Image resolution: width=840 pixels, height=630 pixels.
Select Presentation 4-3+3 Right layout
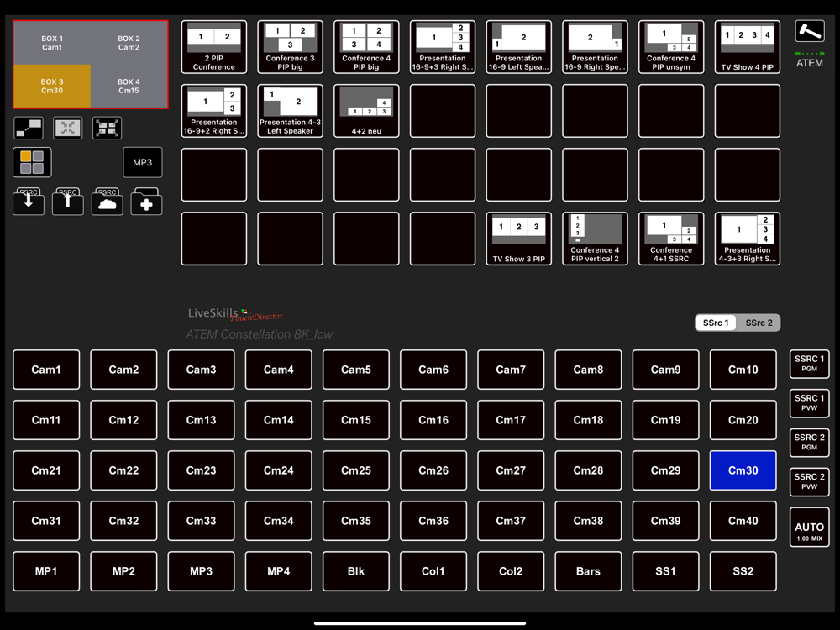tap(748, 239)
